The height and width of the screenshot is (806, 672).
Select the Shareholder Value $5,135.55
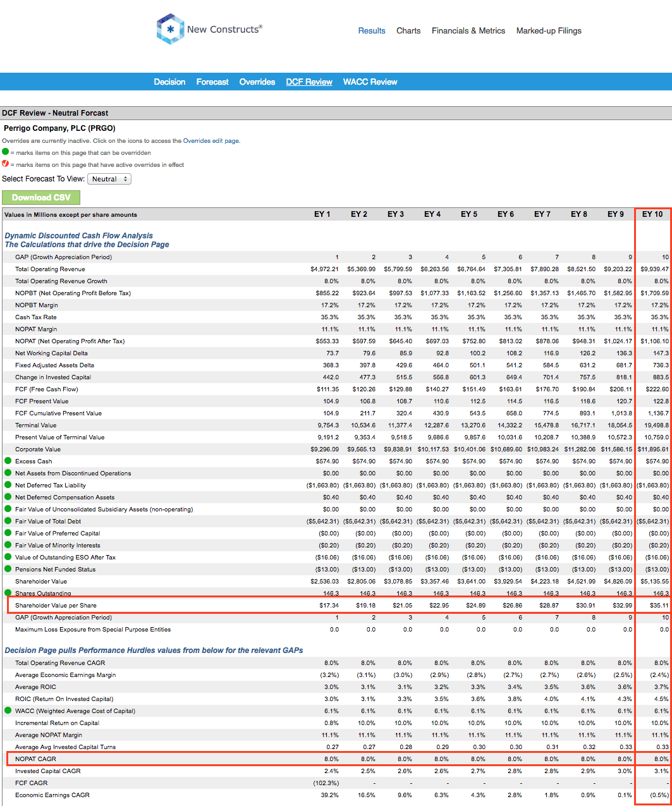[x=655, y=582]
